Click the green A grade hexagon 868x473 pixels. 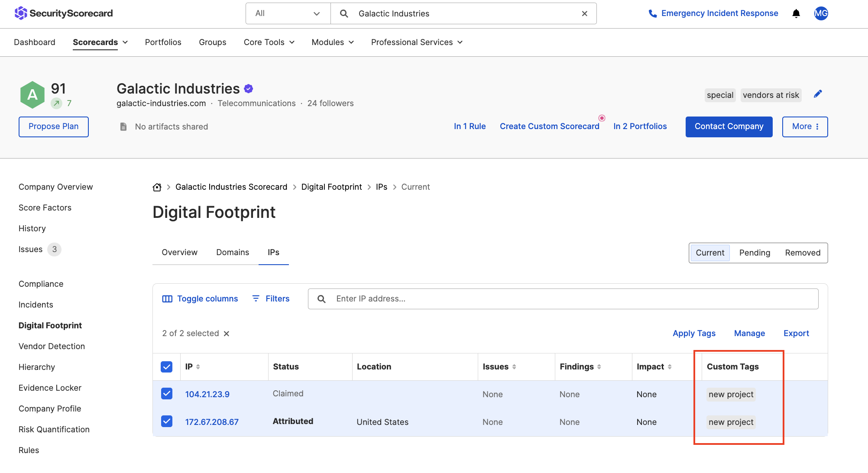[x=32, y=94]
